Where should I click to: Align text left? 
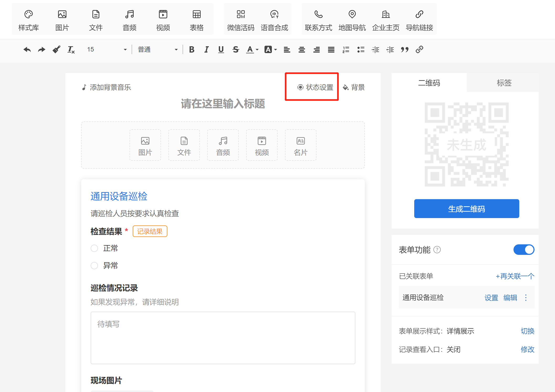pos(287,49)
